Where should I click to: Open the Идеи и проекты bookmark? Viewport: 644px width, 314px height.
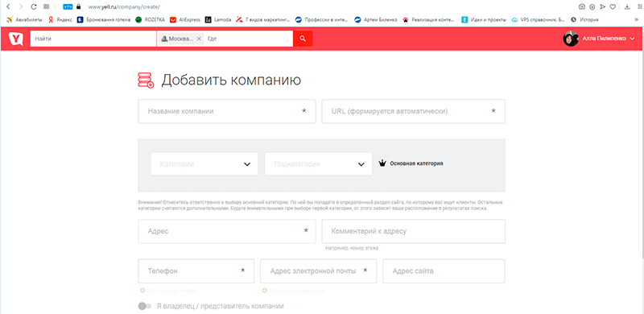(484, 19)
